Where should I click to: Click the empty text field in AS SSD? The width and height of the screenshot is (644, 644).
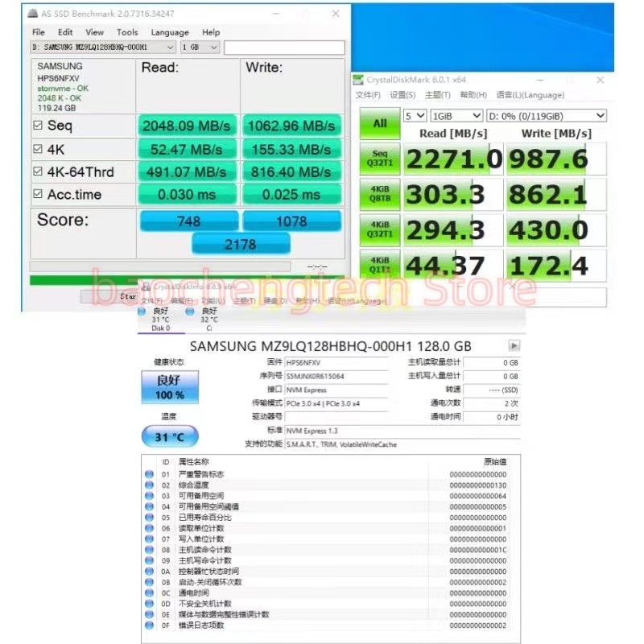click(x=284, y=47)
